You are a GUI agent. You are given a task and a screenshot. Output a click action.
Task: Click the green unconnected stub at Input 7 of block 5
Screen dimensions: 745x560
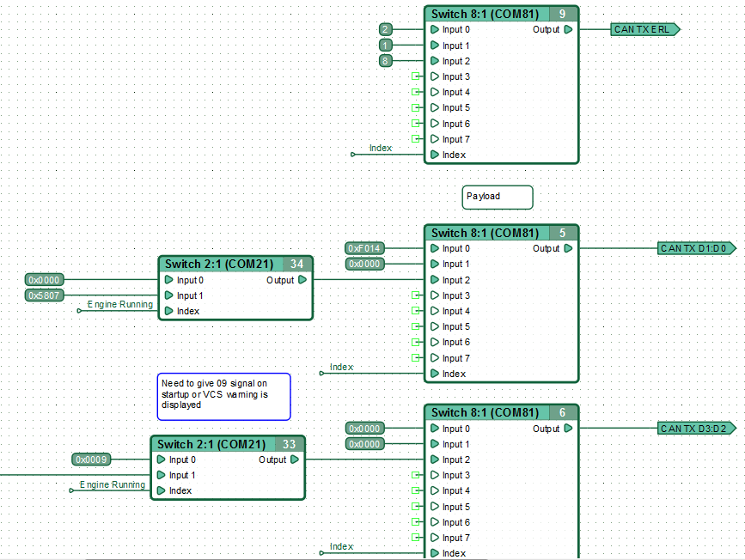[416, 357]
